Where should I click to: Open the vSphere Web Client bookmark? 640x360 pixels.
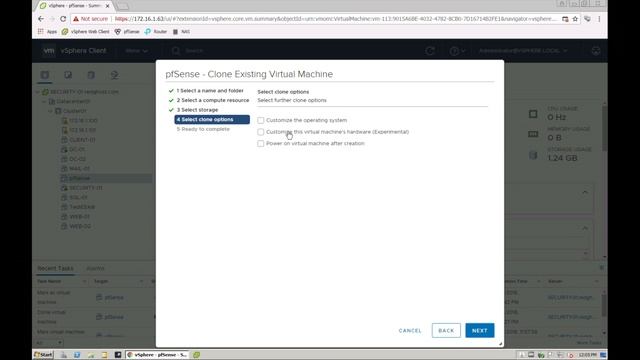(86, 31)
